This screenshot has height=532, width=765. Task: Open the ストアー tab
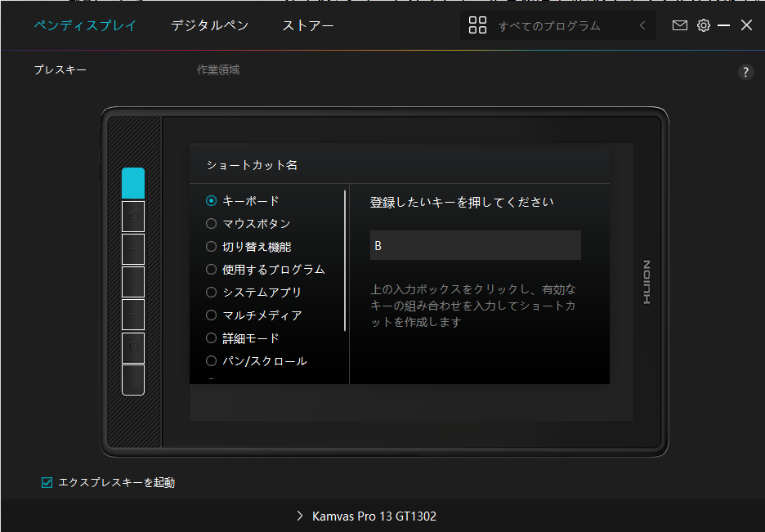[x=307, y=25]
